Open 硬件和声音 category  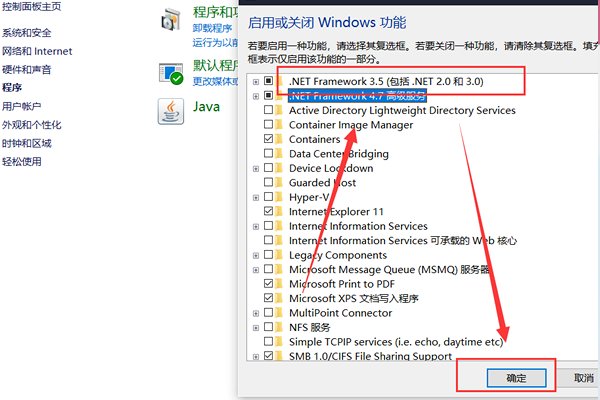(26, 69)
